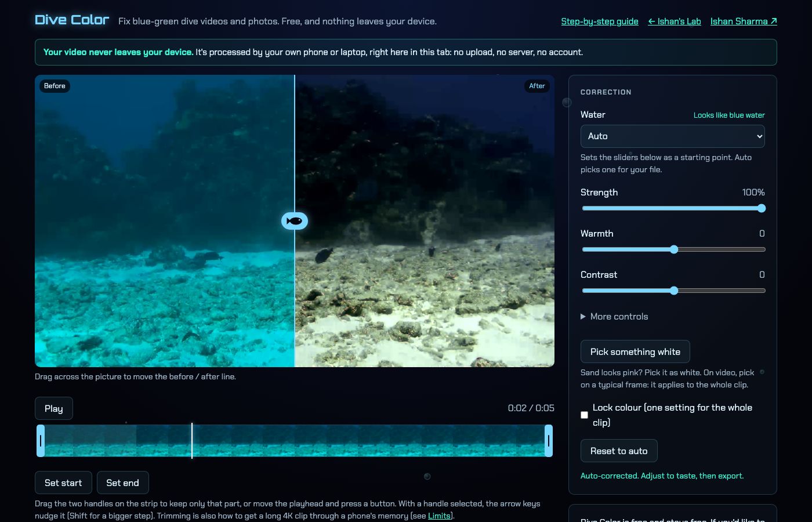Click the Warmth slider thumb
The height and width of the screenshot is (522, 812).
coord(673,249)
